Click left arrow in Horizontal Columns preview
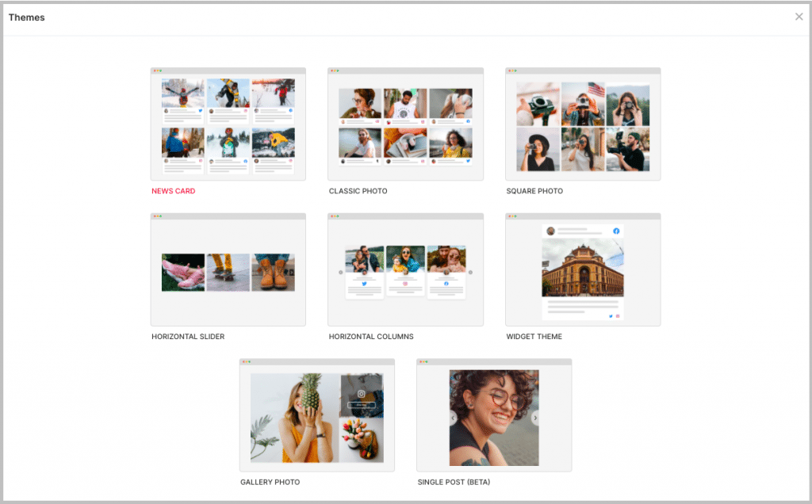The height and width of the screenshot is (504, 812). [x=341, y=273]
